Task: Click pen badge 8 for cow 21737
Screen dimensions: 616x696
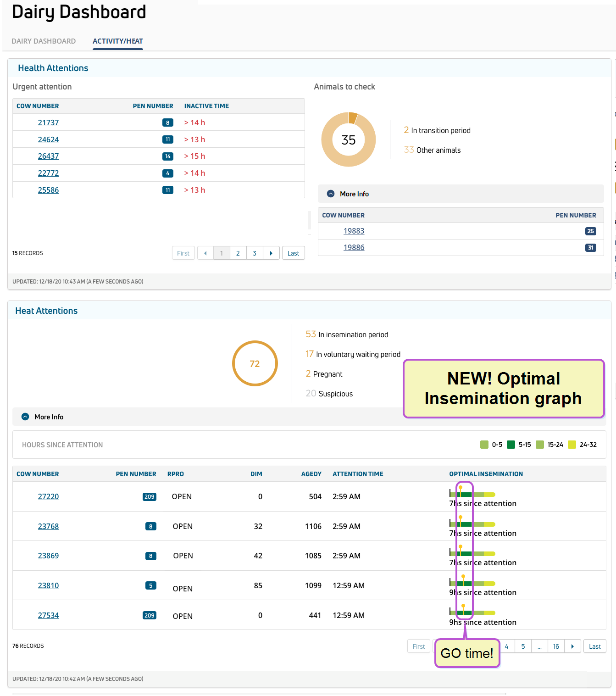Action: (x=168, y=122)
